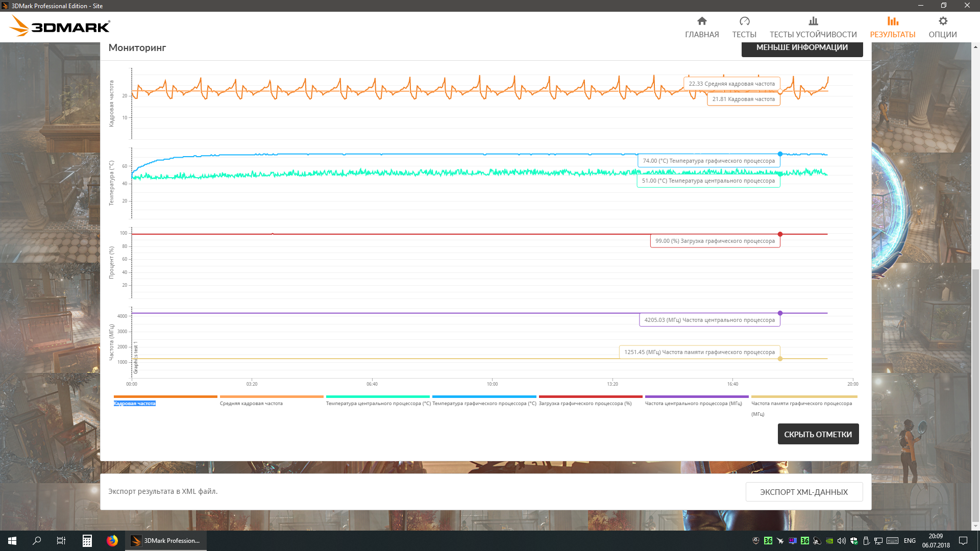Click the home icon for ГЛАВНАЯ
This screenshot has width=980, height=551.
702,21
